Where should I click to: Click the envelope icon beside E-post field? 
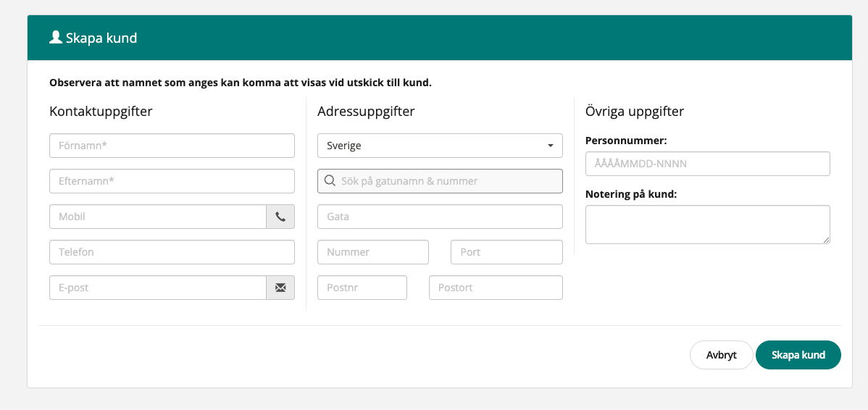[x=280, y=288]
